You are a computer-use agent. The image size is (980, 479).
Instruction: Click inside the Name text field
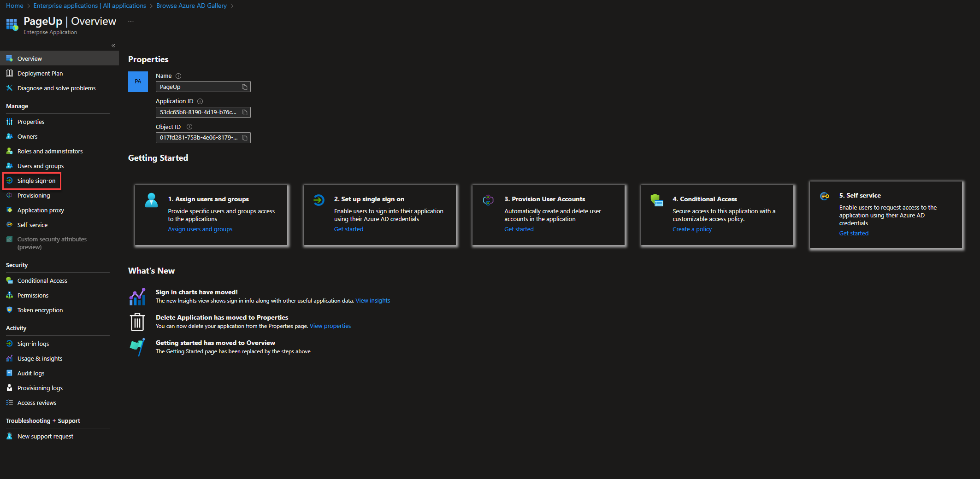pyautogui.click(x=198, y=87)
